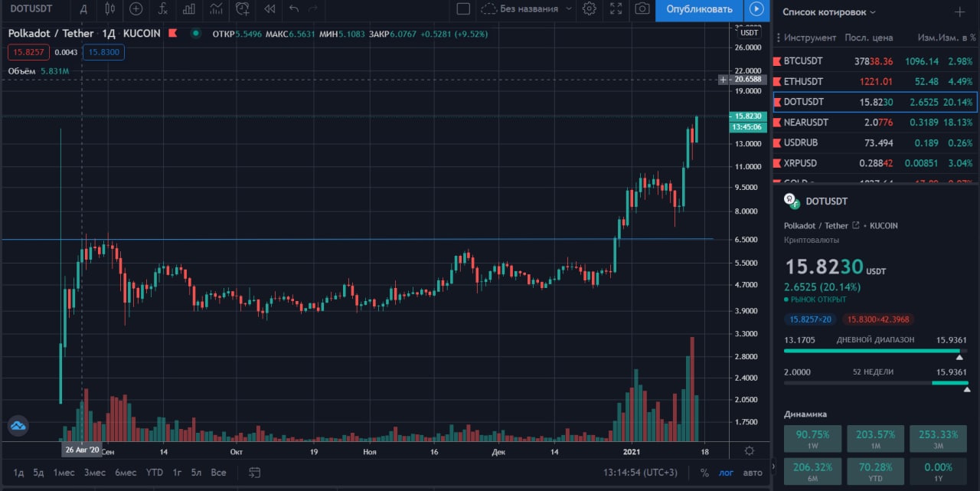The height and width of the screenshot is (491, 980).
Task: Open indicator templates icon in toolbar
Action: click(217, 9)
